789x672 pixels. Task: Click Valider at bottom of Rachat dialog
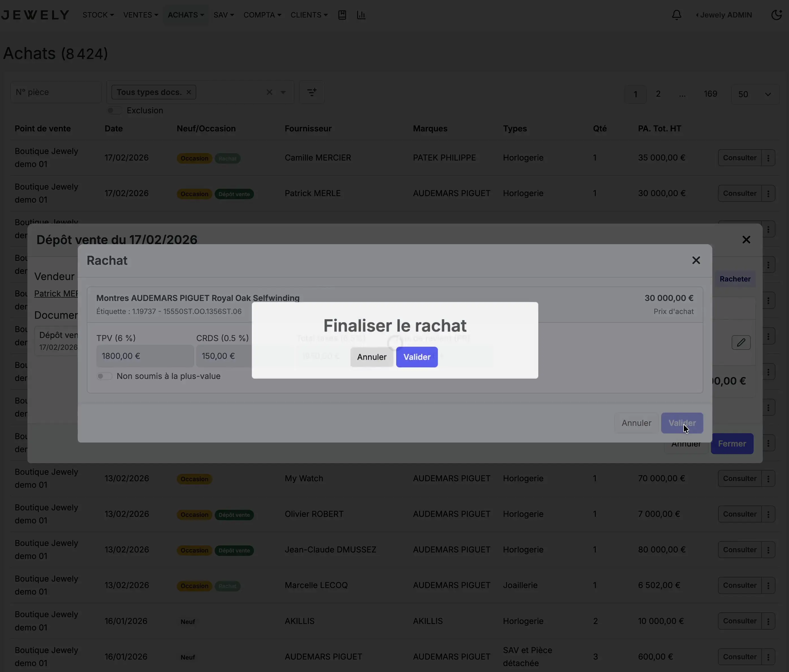(x=682, y=423)
